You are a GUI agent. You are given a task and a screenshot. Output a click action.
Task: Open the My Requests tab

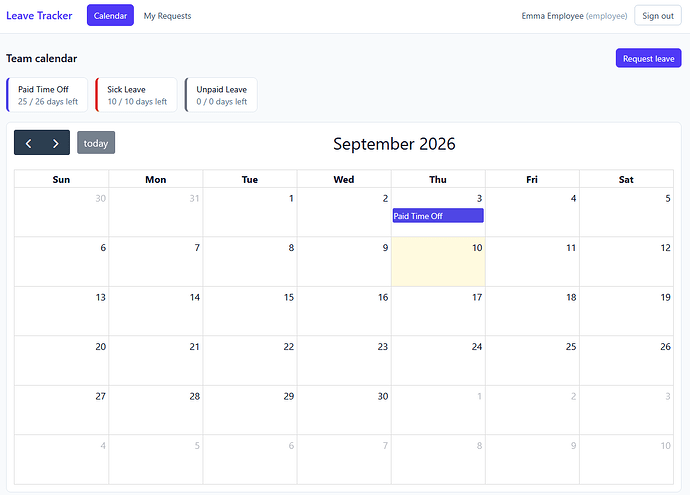coord(167,16)
